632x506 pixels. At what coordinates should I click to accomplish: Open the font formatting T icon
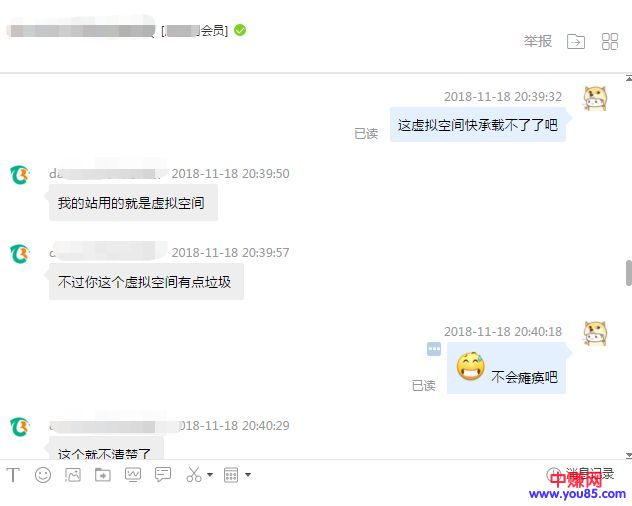point(13,475)
